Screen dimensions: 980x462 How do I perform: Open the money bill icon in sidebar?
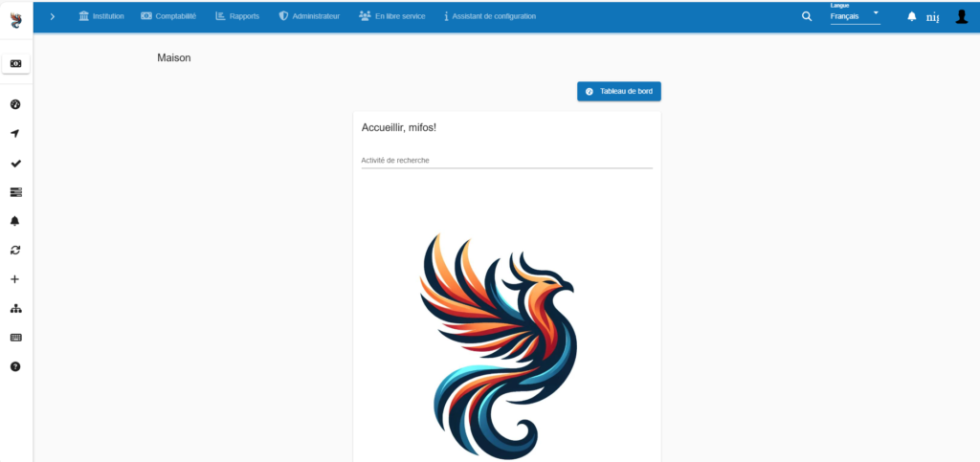pyautogui.click(x=15, y=63)
